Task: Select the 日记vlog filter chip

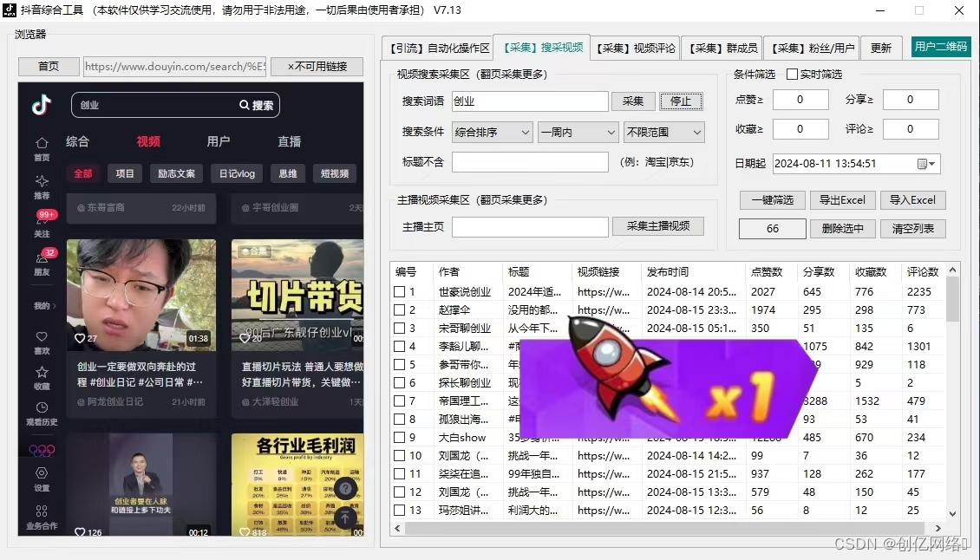Action: 237,173
